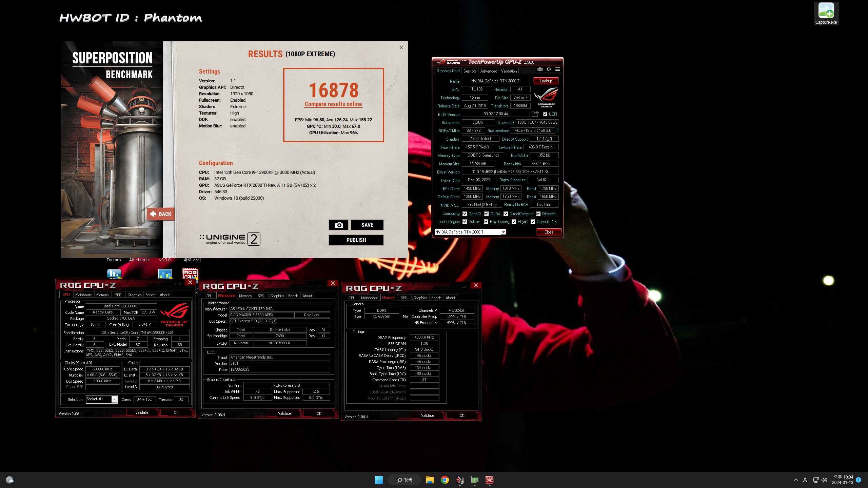This screenshot has height=488, width=868.
Task: Click the Close button in GPU-Z
Action: [549, 232]
